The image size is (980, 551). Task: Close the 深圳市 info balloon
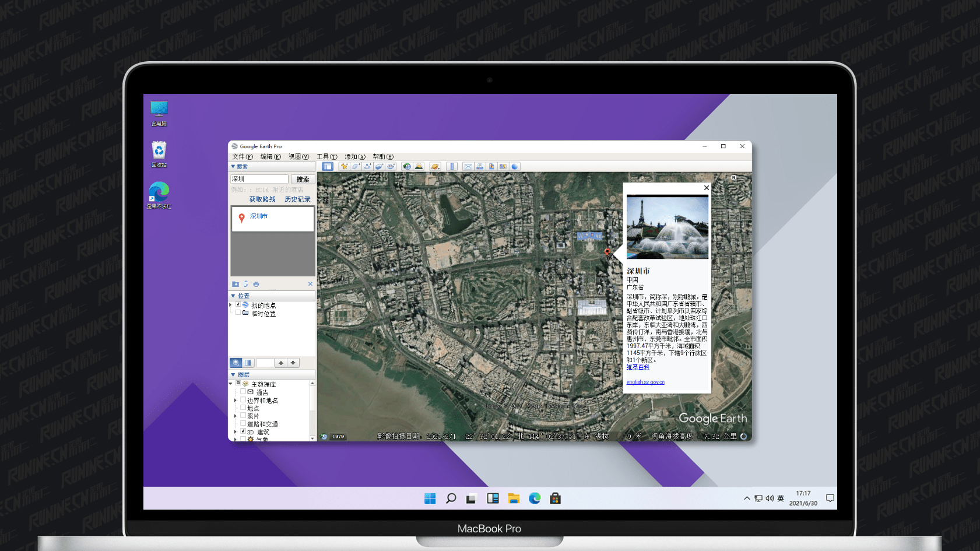click(707, 188)
